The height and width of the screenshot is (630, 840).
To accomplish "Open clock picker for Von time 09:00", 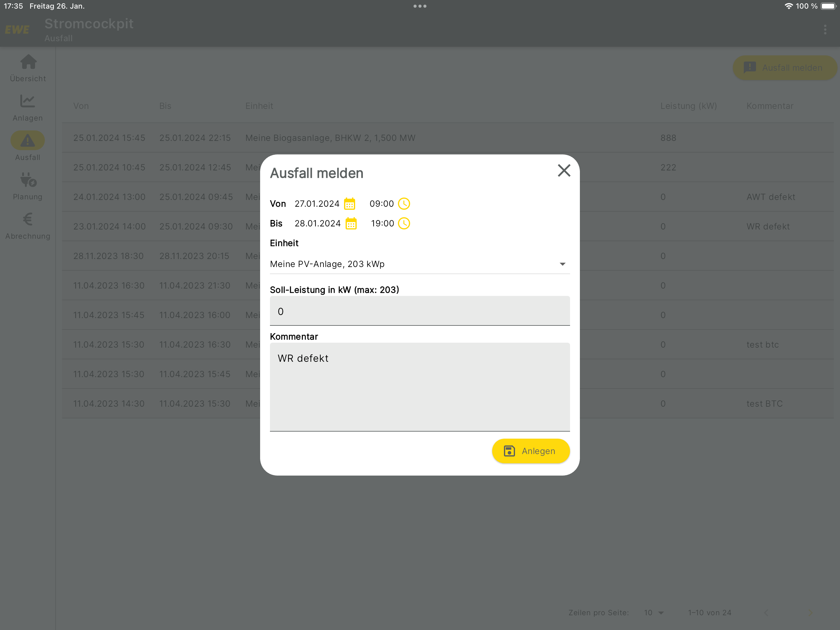I will (x=404, y=204).
